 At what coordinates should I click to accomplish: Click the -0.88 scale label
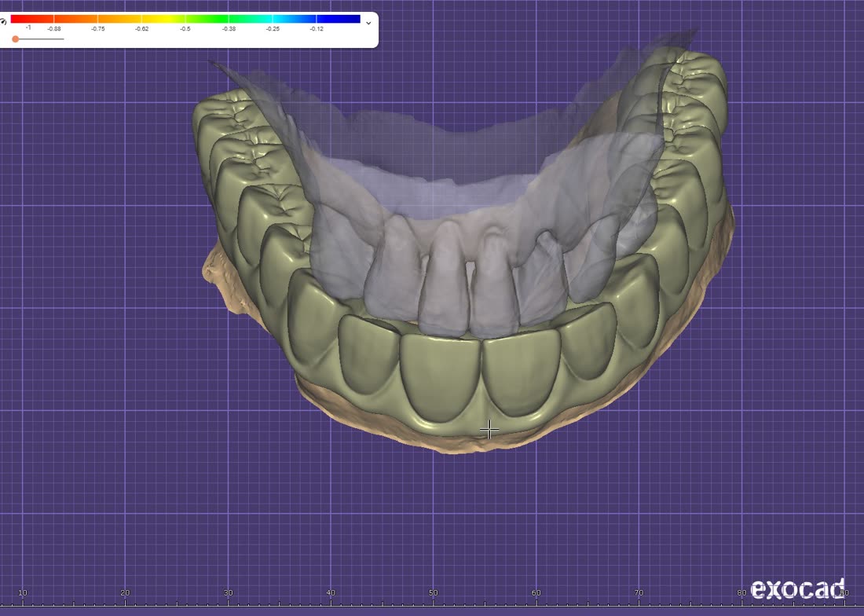click(x=54, y=28)
